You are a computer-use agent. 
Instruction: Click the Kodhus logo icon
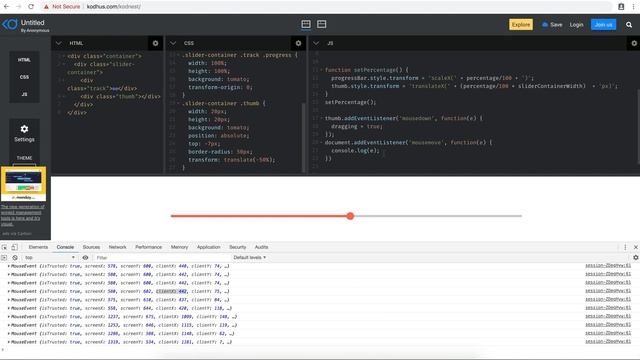[x=10, y=24]
